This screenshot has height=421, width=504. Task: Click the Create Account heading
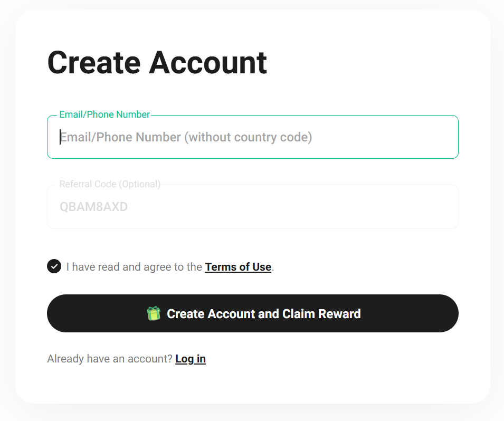(x=157, y=62)
